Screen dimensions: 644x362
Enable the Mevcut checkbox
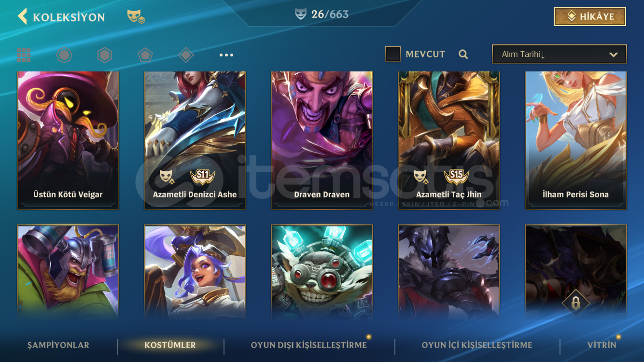393,54
